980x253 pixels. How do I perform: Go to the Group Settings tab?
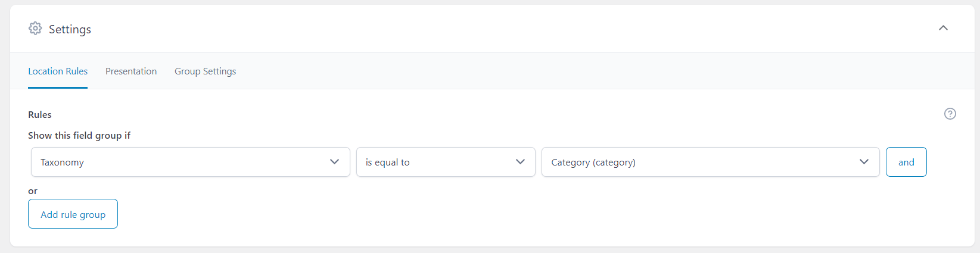[x=205, y=71]
